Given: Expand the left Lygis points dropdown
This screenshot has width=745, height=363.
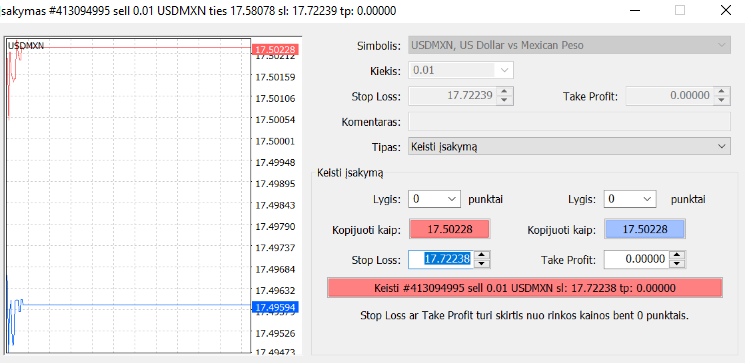Looking at the screenshot, I should (434, 199).
